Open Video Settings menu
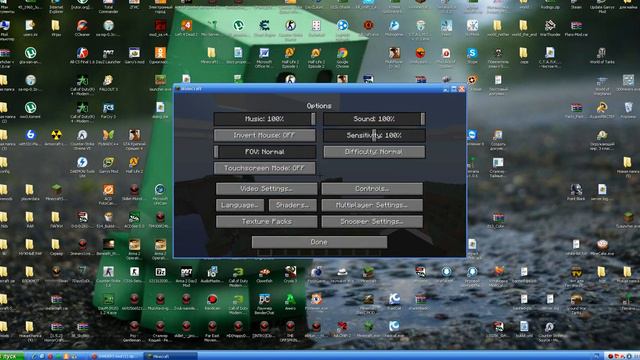Screen dimensions: 640x360 point(266,189)
